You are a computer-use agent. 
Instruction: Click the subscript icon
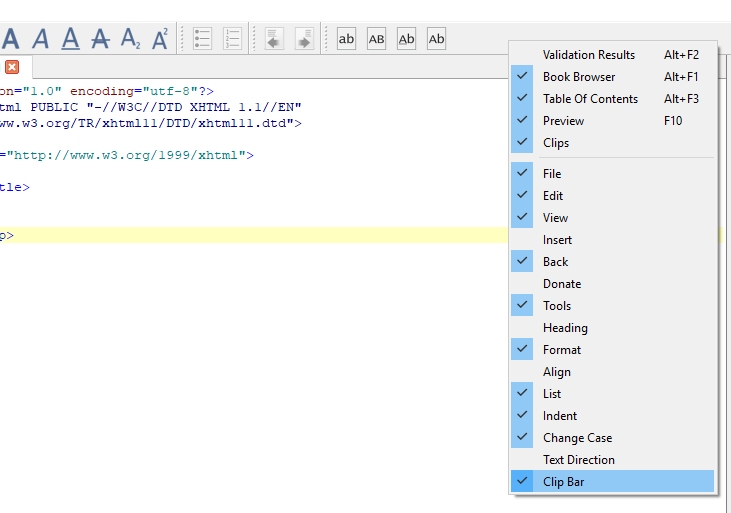pyautogui.click(x=130, y=39)
